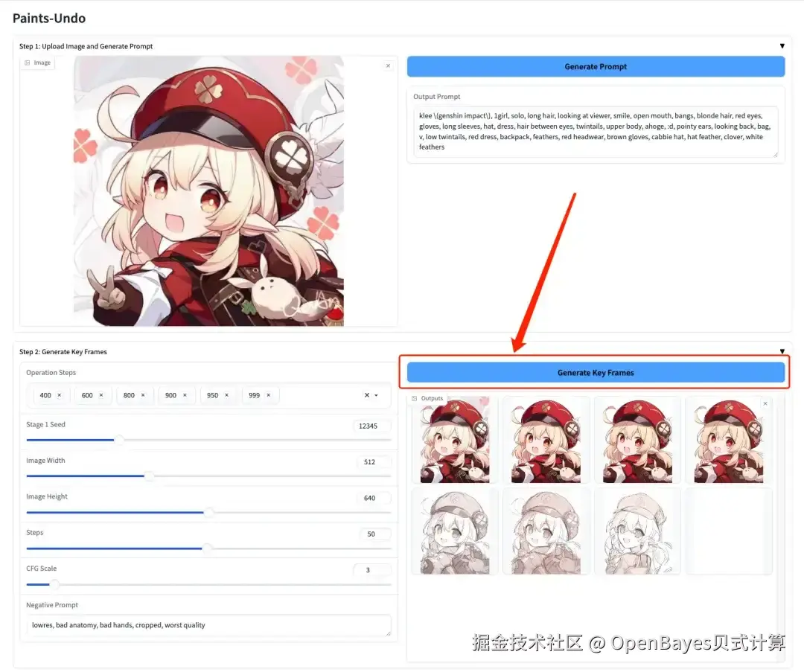
Task: Remove the 600 operation step tag
Action: point(101,395)
